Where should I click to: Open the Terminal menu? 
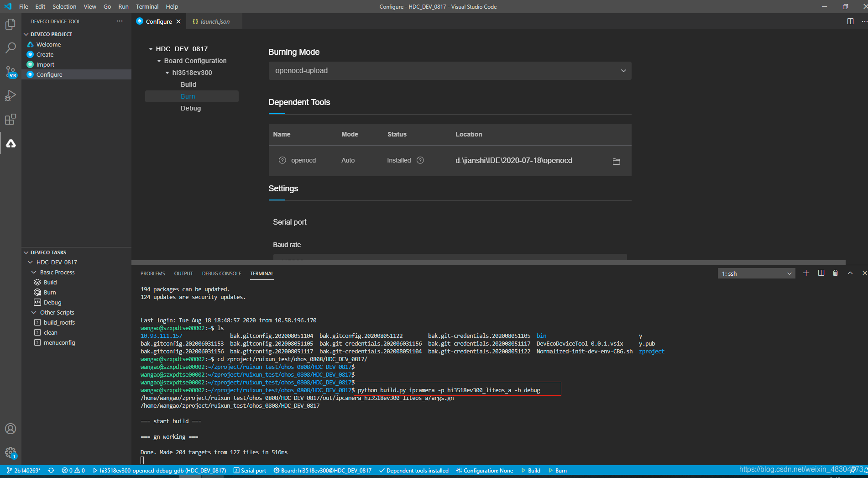click(147, 6)
